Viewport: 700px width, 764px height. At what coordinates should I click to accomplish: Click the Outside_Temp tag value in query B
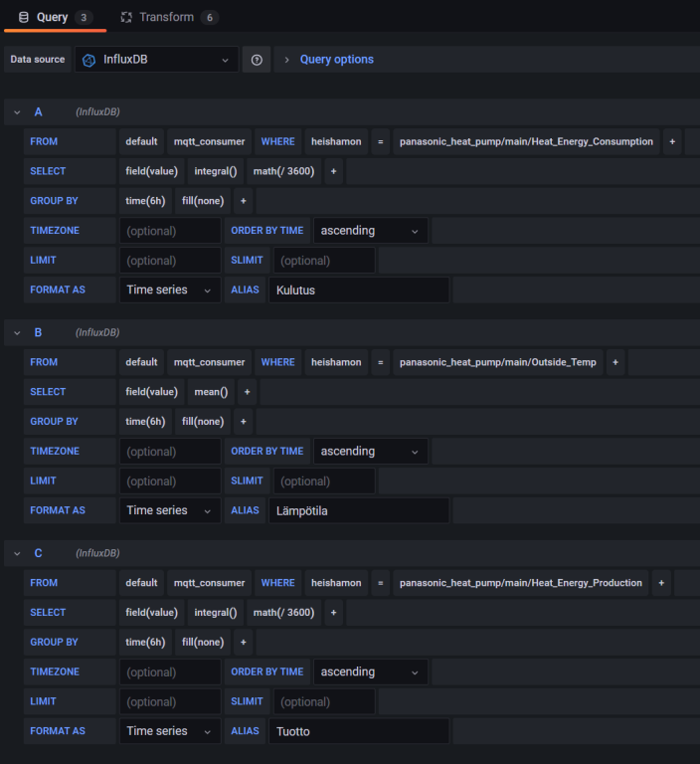498,362
